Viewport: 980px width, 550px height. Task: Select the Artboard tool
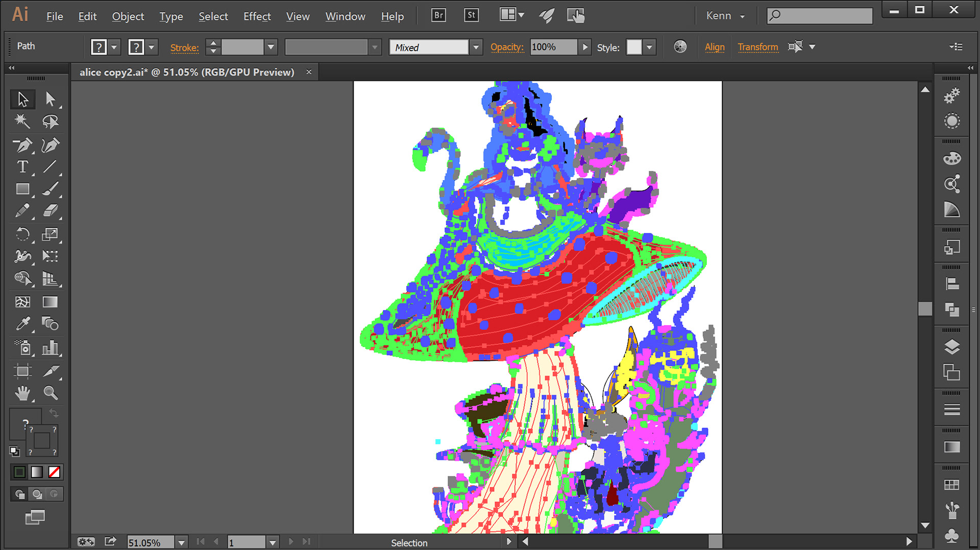coord(22,371)
